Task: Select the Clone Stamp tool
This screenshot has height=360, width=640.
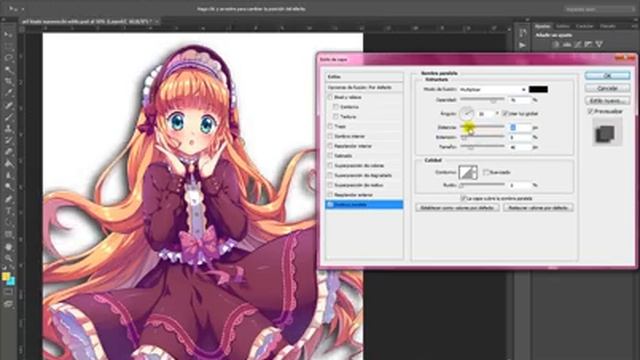Action: pos(8,129)
